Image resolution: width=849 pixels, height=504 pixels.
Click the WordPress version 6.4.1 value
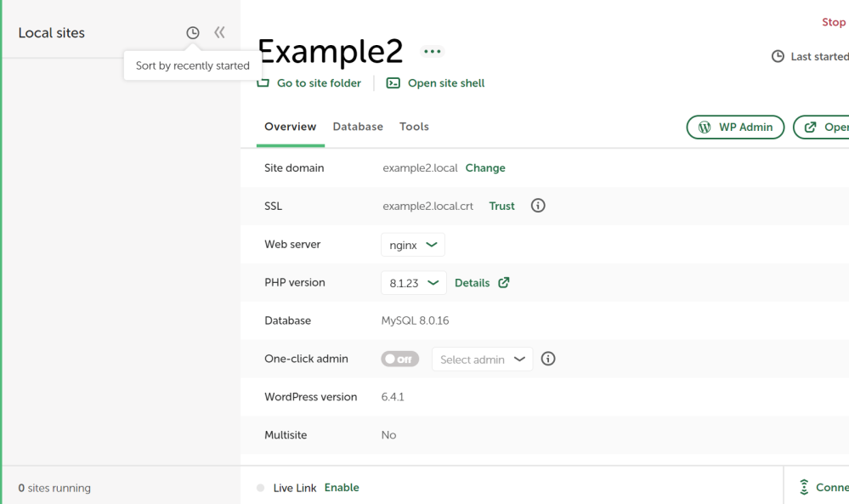(393, 397)
